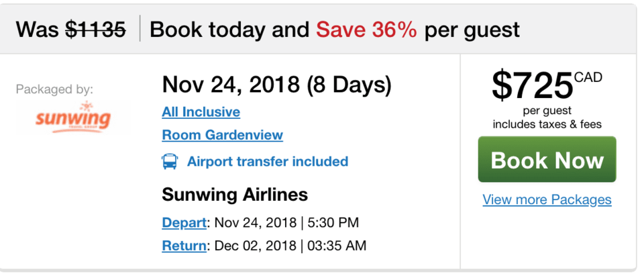Click the crossed-out $1135 original price
This screenshot has width=644, height=278.
tap(96, 30)
